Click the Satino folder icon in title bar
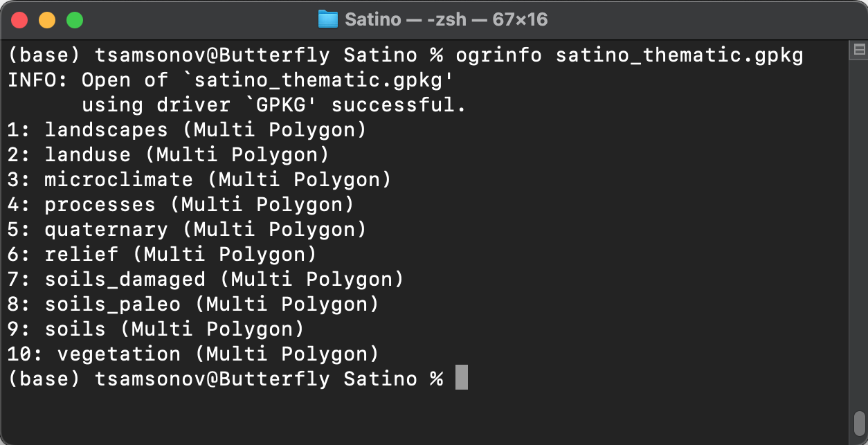The image size is (868, 445). 327,19
